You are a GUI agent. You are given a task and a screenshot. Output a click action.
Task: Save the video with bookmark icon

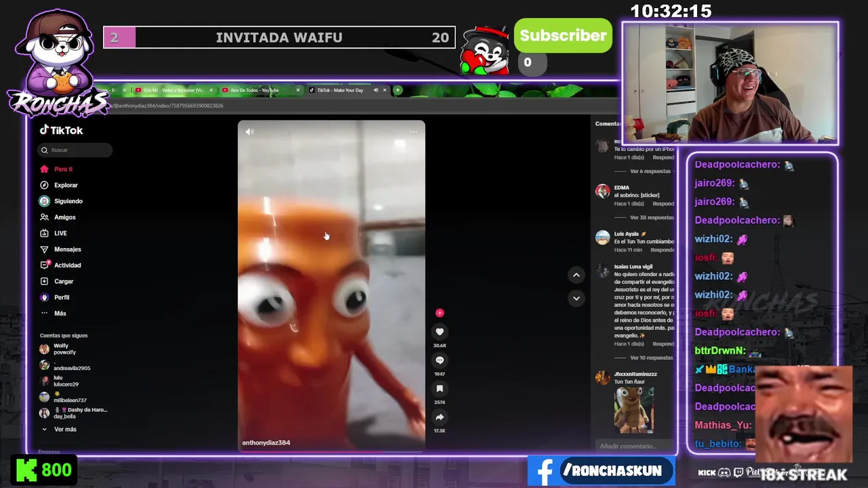tap(439, 389)
